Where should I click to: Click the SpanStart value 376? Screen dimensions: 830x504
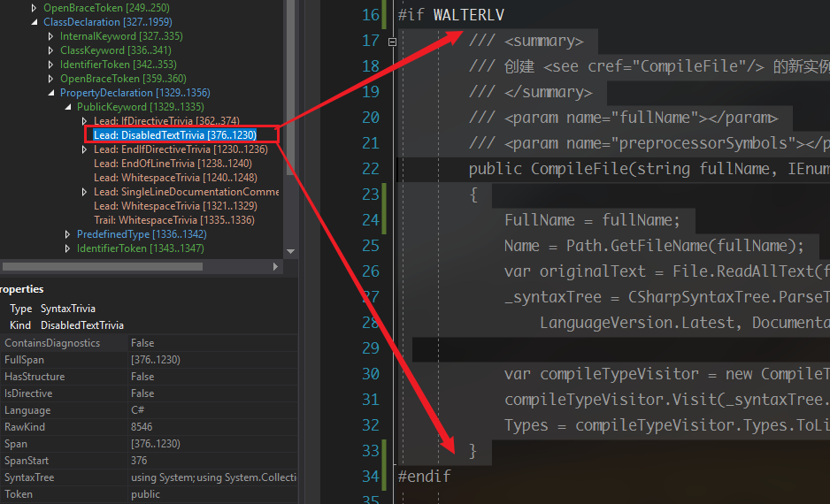139,461
